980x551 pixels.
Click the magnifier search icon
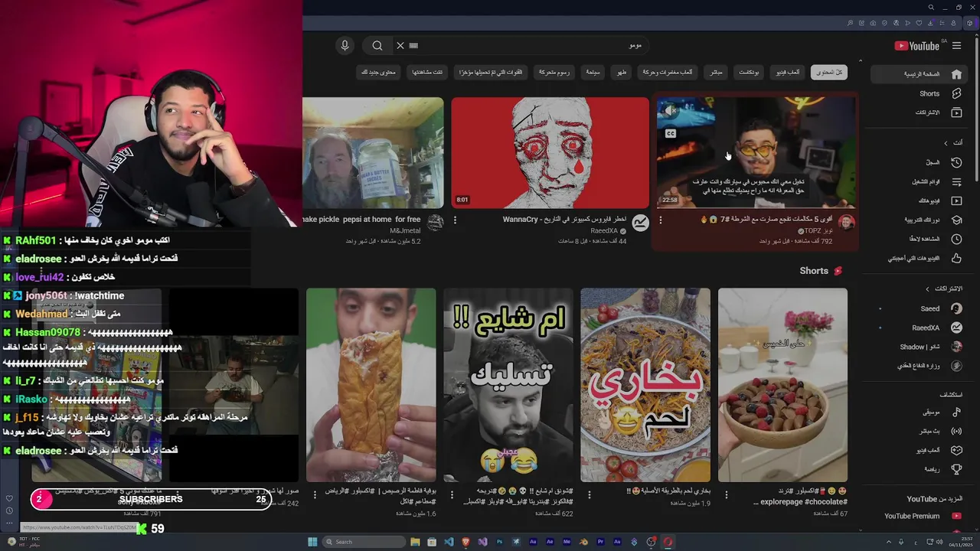tap(377, 46)
